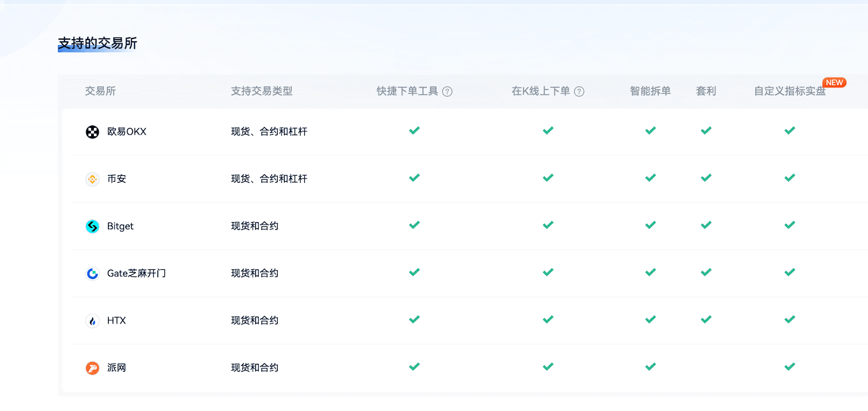868x411 pixels.
Task: Click the 快捷下单工具 column header text
Action: (407, 91)
